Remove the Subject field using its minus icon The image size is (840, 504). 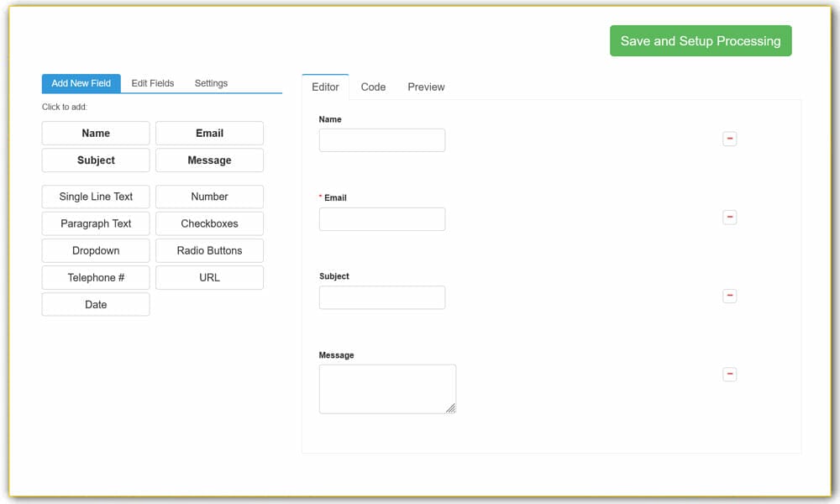(x=729, y=296)
